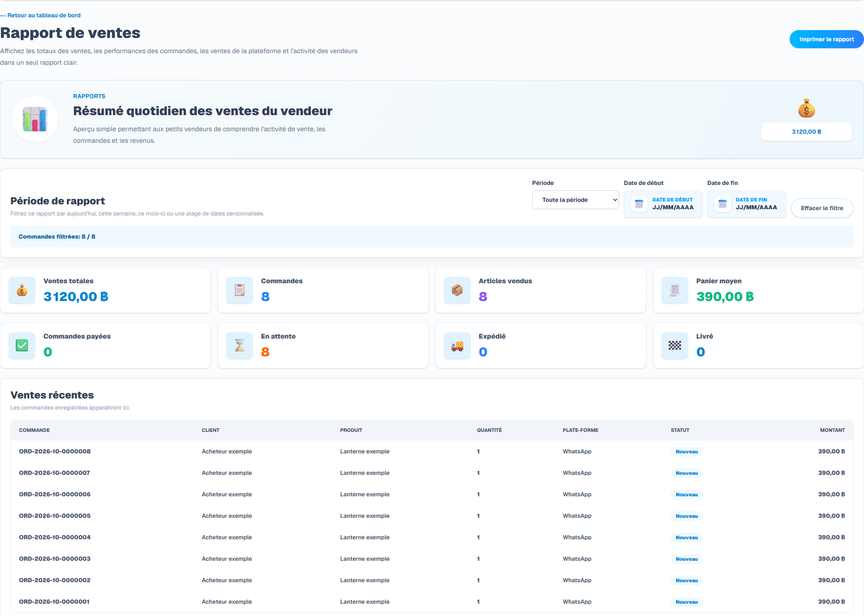
Task: Click the Commandes payées green check icon
Action: (x=22, y=346)
